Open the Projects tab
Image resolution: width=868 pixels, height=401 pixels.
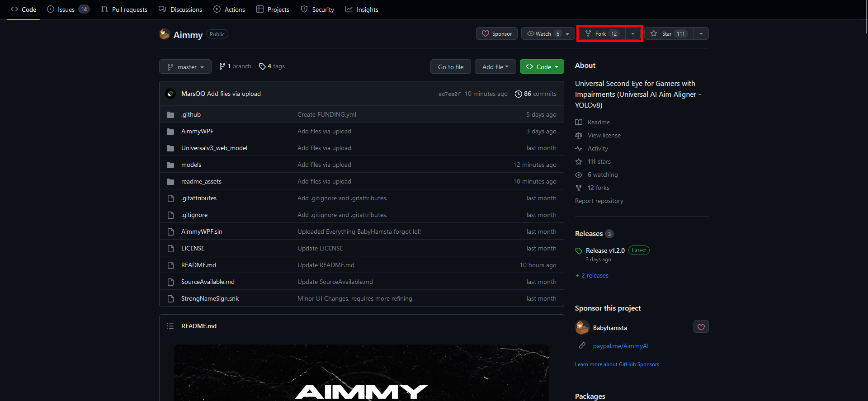273,9
